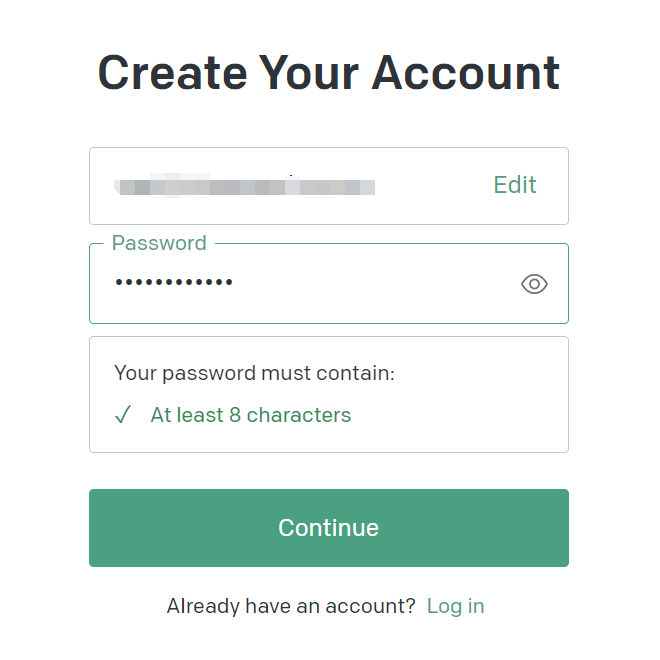
Task: Click the empty area inside the password field
Action: point(375,283)
